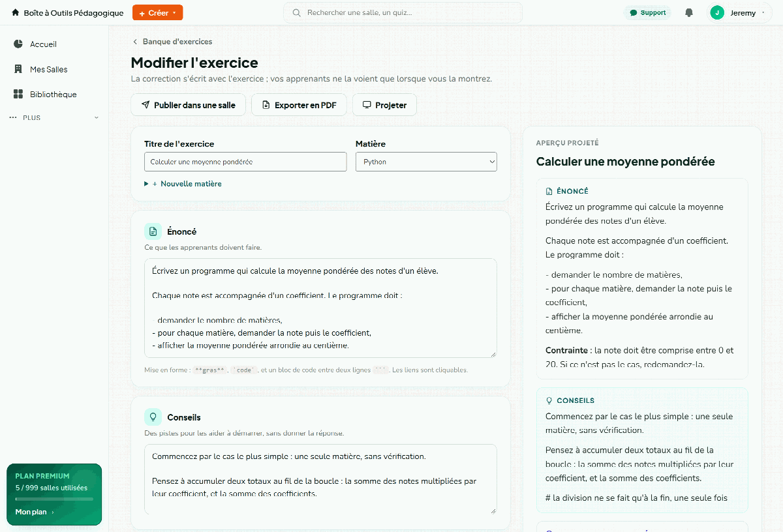
Task: Click the Énoncé document icon
Action: pyautogui.click(x=153, y=231)
